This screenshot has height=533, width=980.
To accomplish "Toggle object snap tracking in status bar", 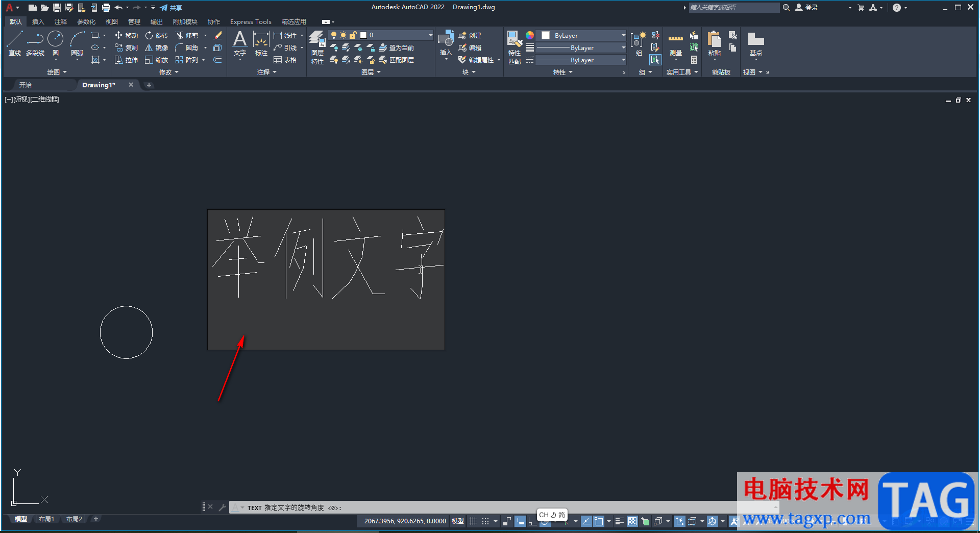I will 586,521.
